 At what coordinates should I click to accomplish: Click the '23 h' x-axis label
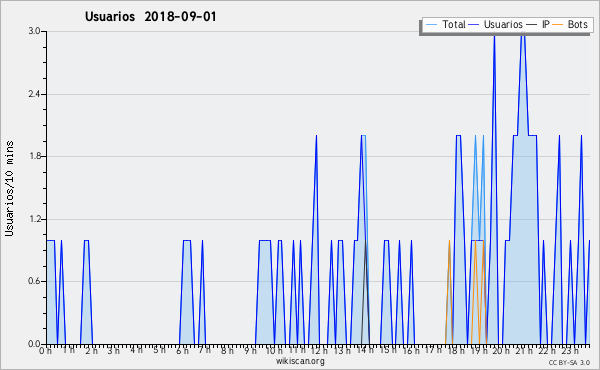tap(569, 351)
